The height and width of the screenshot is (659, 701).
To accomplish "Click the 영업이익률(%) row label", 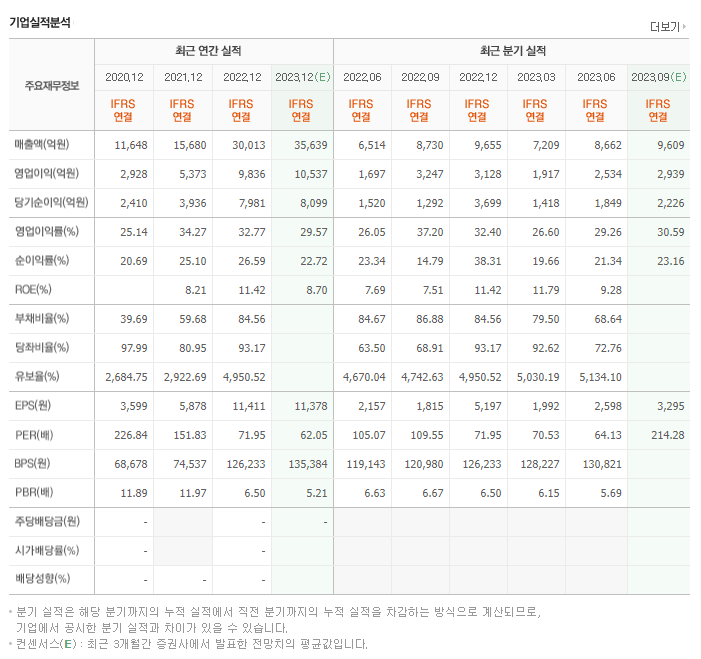I will [46, 232].
